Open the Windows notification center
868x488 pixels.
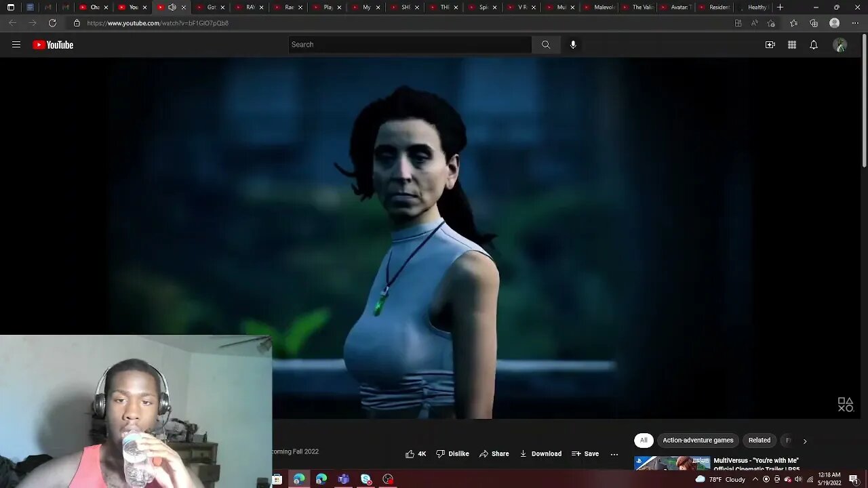(x=854, y=479)
